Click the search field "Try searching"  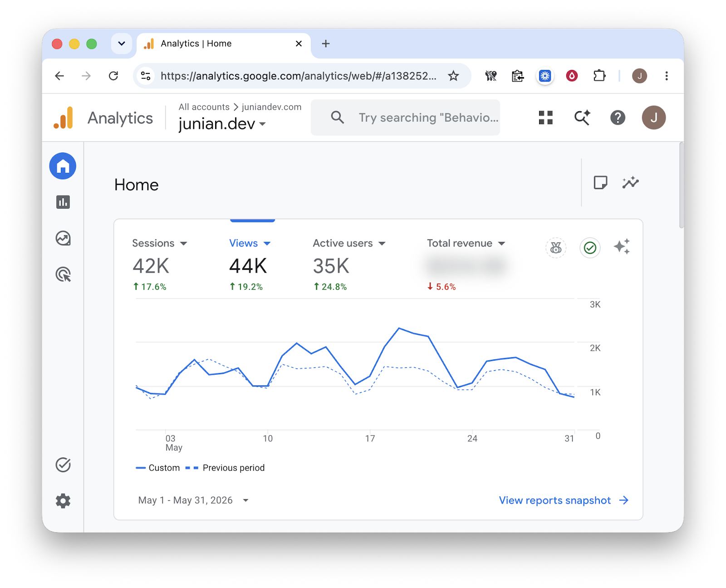[x=405, y=118]
